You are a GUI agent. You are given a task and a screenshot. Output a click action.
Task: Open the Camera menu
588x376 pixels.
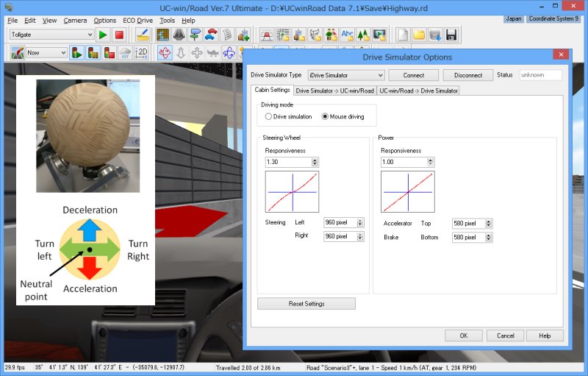click(75, 21)
